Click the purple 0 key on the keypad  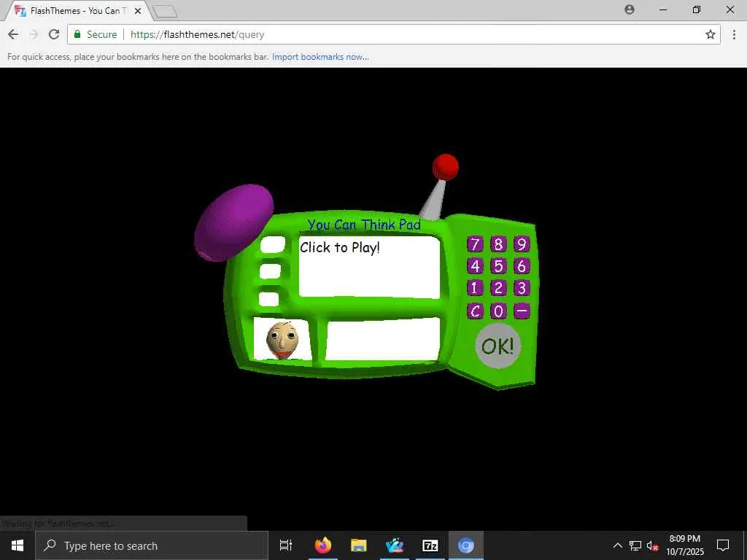coord(498,311)
